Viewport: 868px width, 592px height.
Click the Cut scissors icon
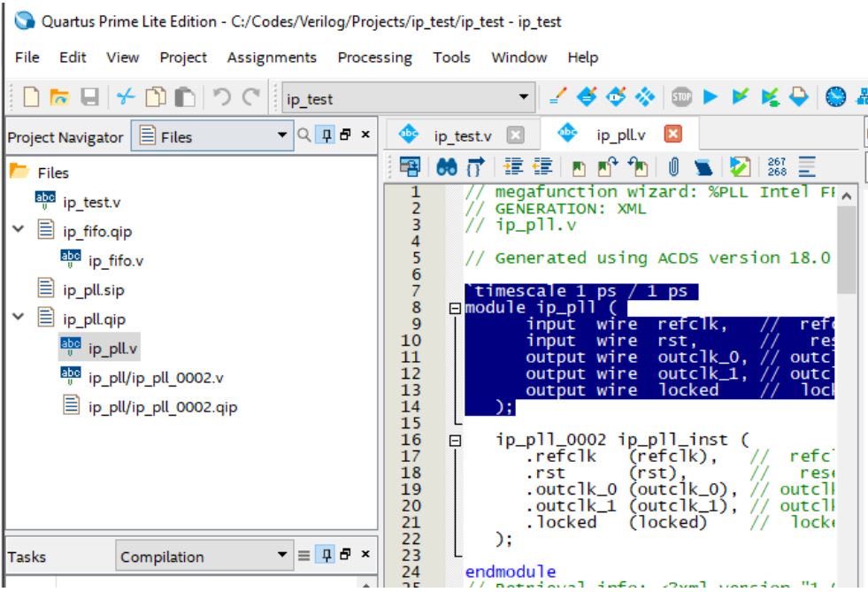(126, 97)
